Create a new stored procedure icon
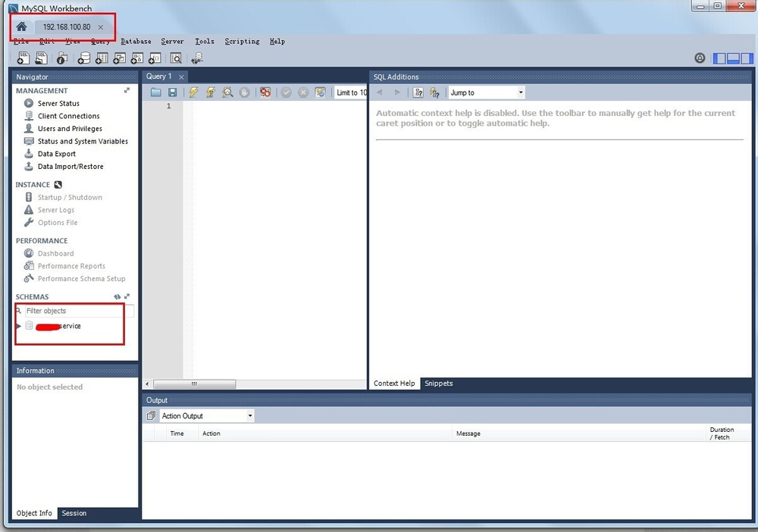758x532 pixels. (x=136, y=58)
